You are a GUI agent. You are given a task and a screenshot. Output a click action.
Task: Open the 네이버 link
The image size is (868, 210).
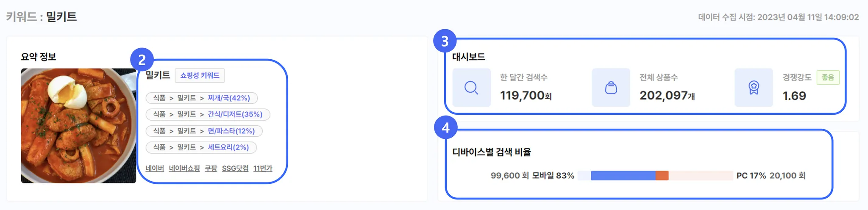point(155,169)
